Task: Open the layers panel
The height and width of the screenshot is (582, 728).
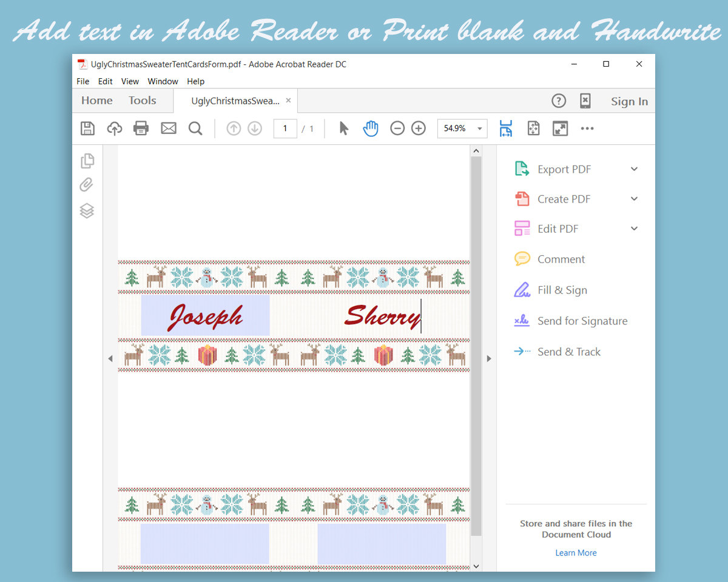Action: [87, 211]
